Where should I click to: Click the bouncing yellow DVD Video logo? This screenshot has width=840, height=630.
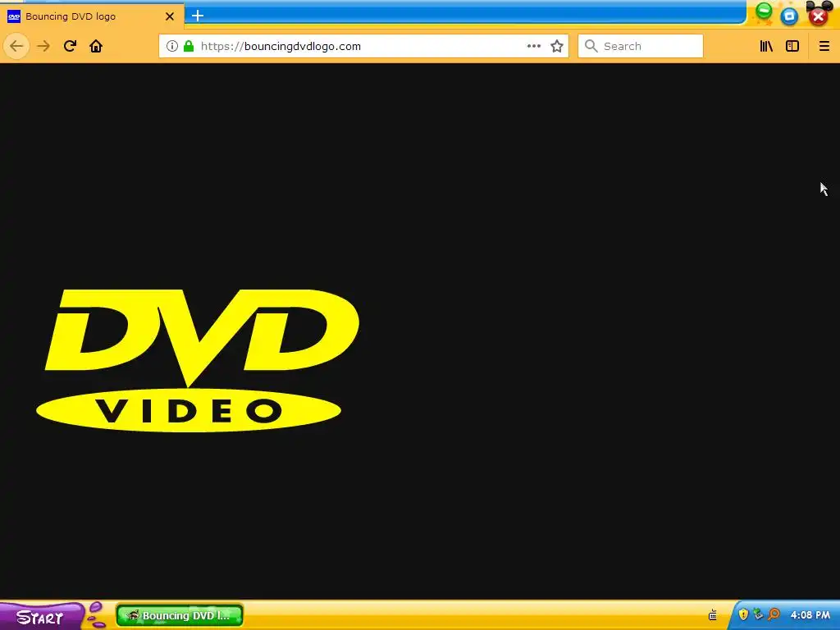pos(198,361)
